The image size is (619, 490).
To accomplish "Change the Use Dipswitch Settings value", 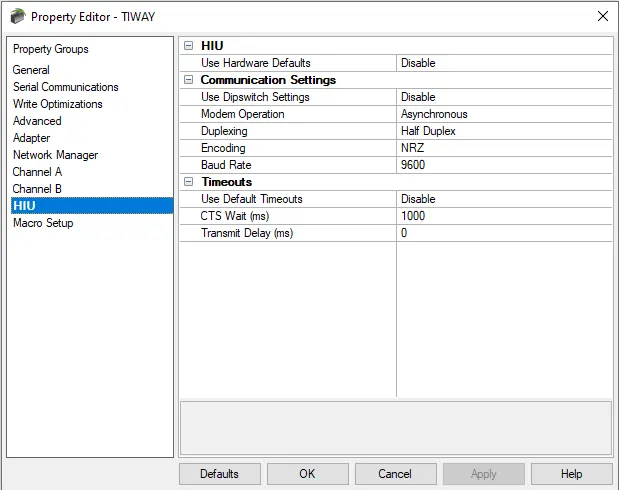I will [504, 97].
